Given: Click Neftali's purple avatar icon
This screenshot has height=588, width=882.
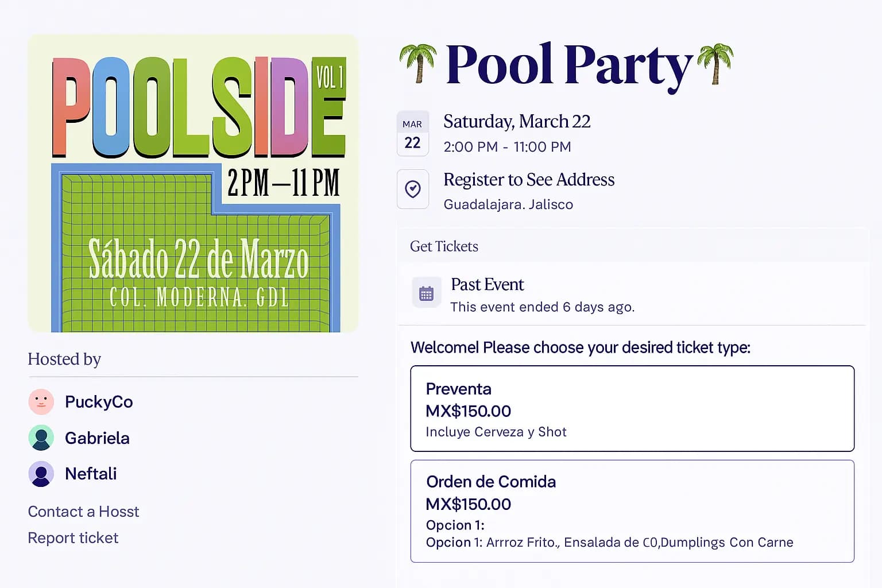Looking at the screenshot, I should click(41, 474).
